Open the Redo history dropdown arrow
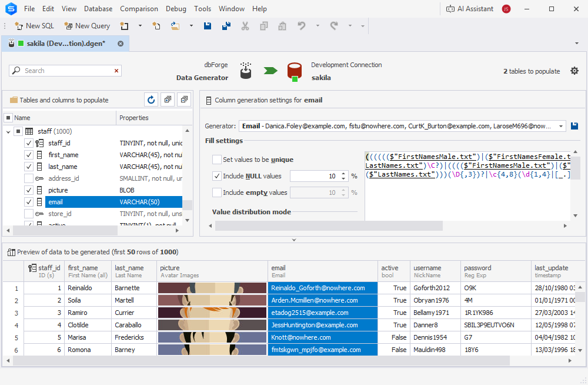Viewport: 588px width, 385px height. click(x=350, y=26)
